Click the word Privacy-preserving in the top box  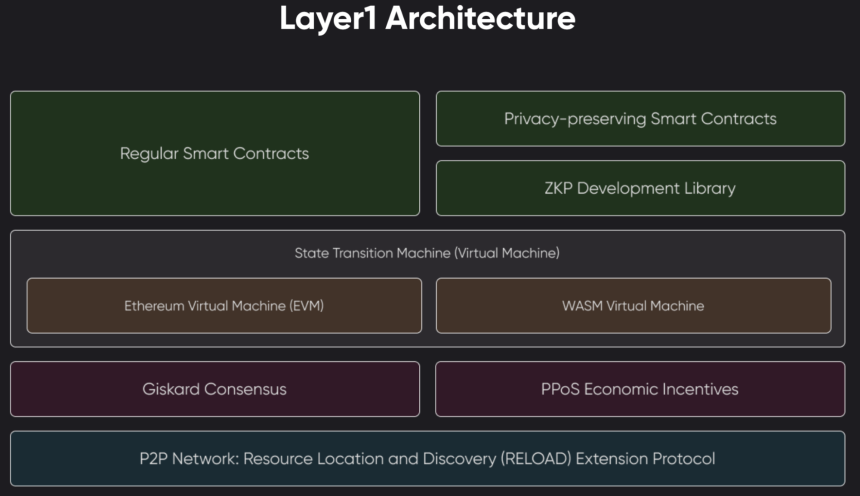point(575,119)
